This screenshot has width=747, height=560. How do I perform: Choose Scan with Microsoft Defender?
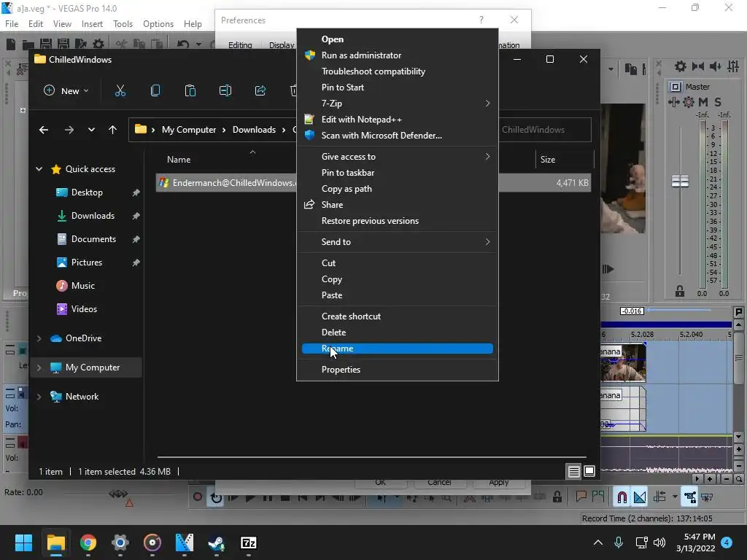point(398,136)
